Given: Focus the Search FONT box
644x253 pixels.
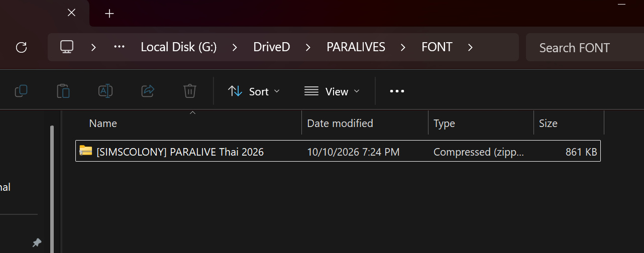Looking at the screenshot, I should tap(585, 48).
